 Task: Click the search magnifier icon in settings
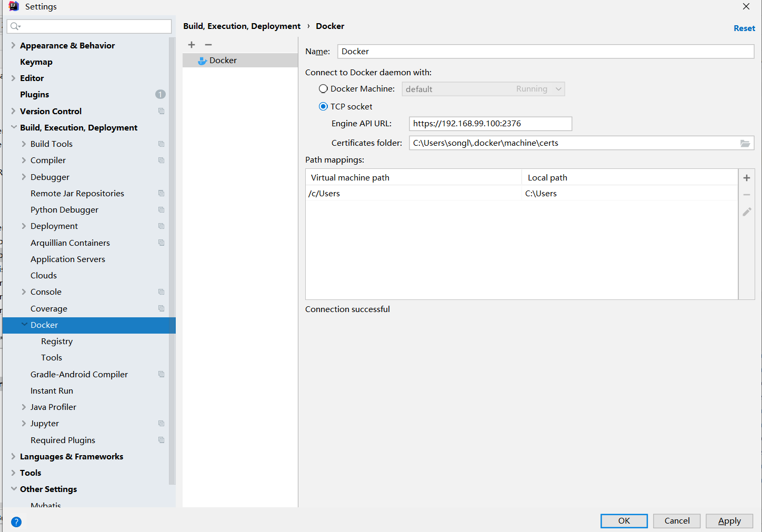[x=15, y=26]
